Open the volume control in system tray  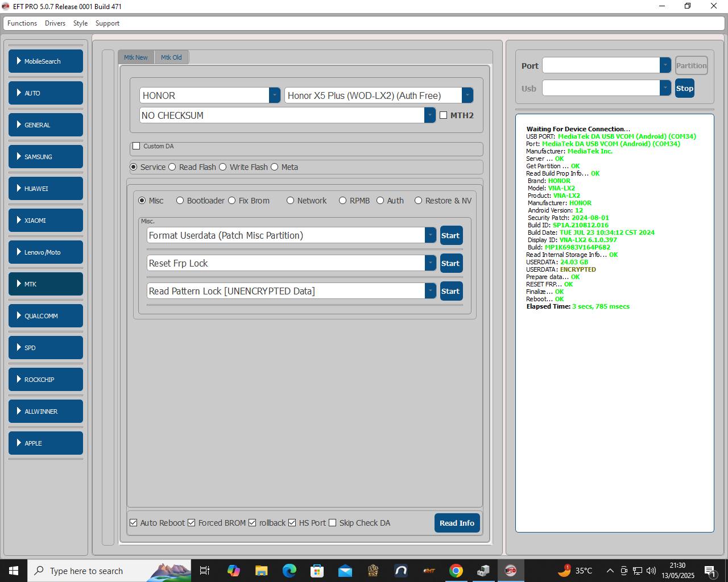(651, 571)
